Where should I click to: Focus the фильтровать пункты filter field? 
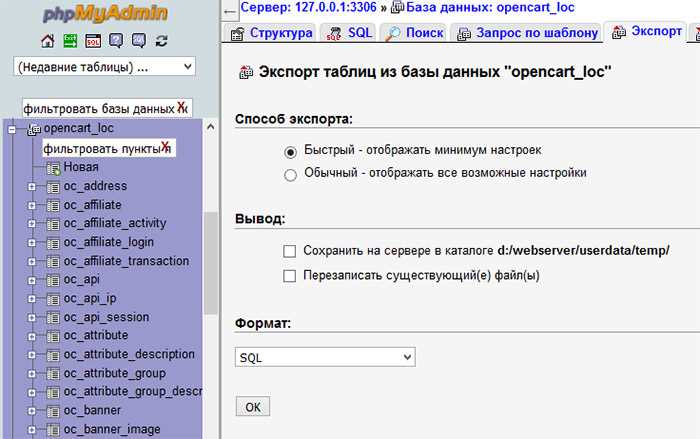tap(109, 148)
